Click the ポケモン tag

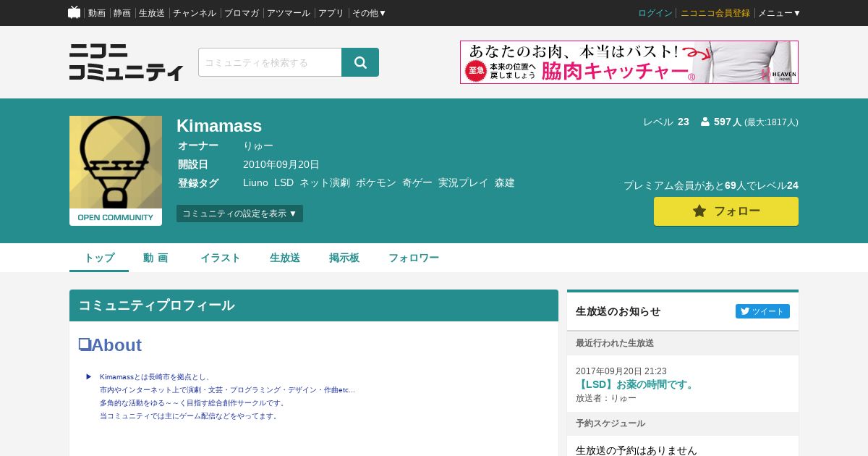[376, 183]
